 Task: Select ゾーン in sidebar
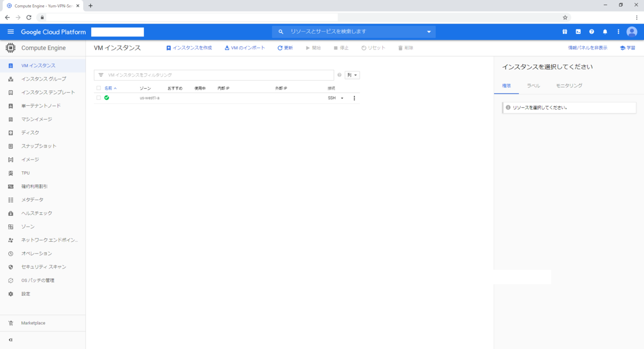(x=28, y=227)
